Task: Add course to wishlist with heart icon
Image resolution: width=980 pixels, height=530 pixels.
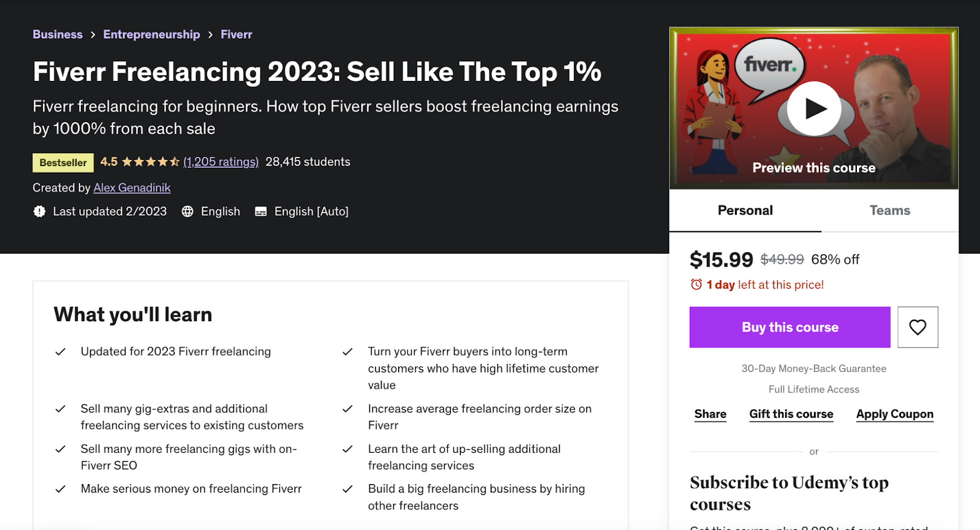Action: coord(918,327)
